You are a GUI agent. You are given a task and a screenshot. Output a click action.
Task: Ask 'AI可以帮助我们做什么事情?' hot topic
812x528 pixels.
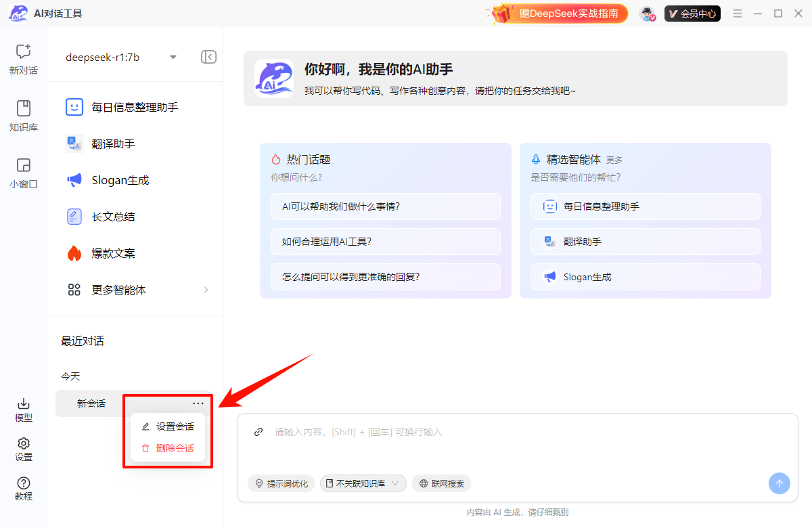point(386,206)
